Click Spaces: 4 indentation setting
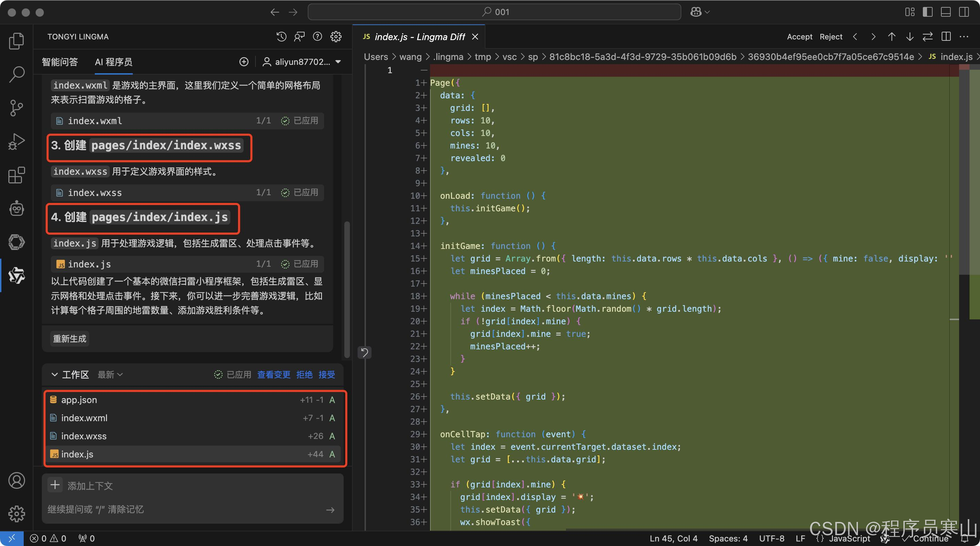 pyautogui.click(x=728, y=538)
